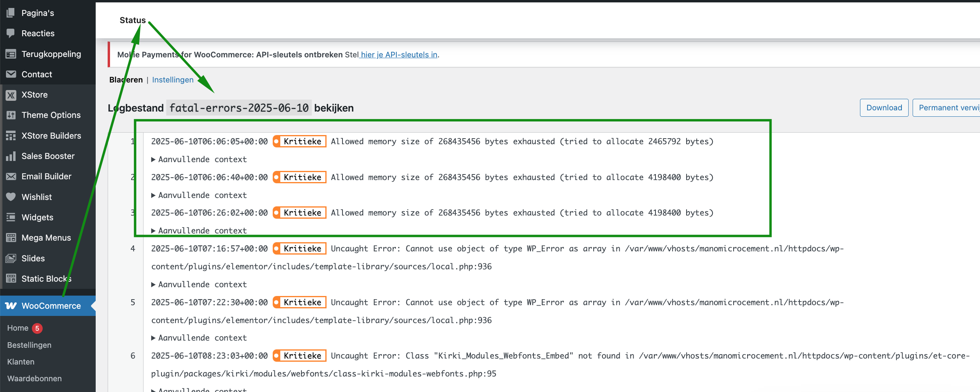
Task: Open Contact sidebar item
Action: tap(37, 74)
